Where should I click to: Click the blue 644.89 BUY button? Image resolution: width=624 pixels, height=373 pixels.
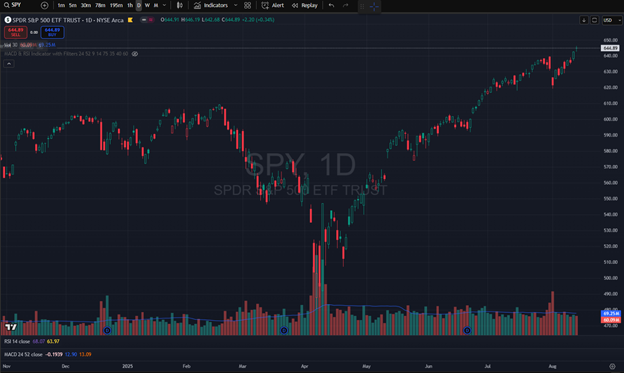click(x=52, y=32)
